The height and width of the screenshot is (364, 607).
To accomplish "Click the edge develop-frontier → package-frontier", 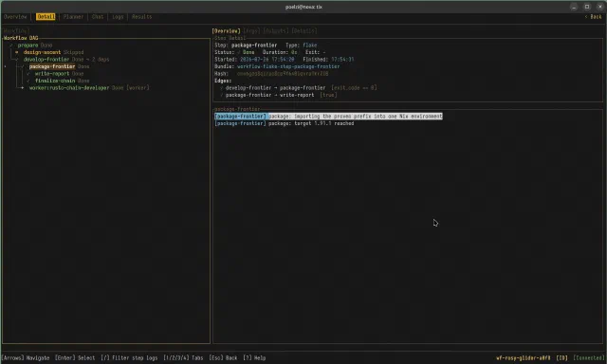I will pyautogui.click(x=276, y=88).
